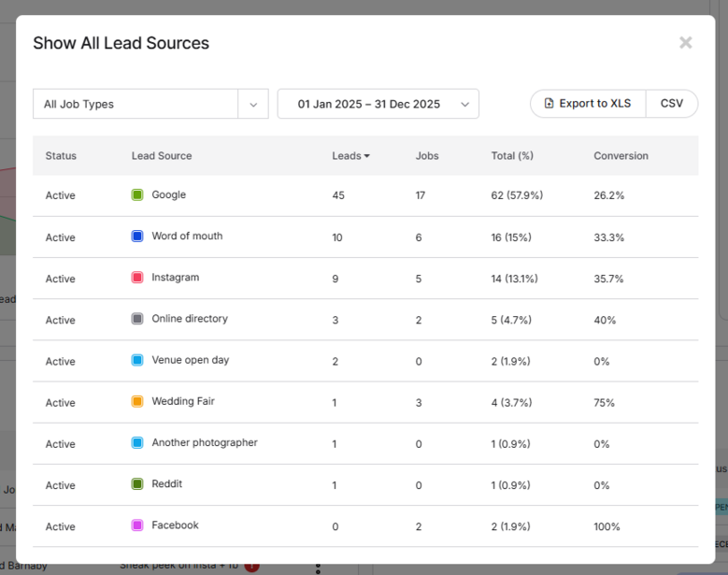Click the Total (%) column header
Image resolution: width=728 pixels, height=575 pixels.
coord(512,156)
